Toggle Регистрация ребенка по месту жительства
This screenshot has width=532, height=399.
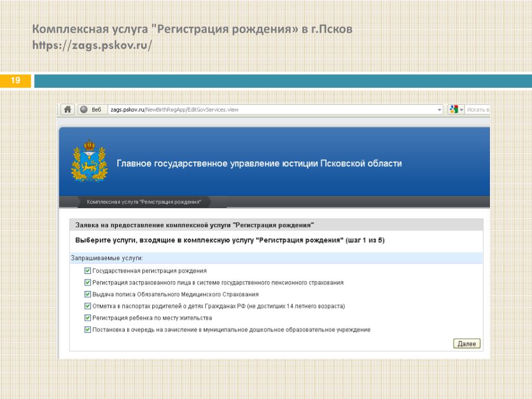pyautogui.click(x=87, y=317)
